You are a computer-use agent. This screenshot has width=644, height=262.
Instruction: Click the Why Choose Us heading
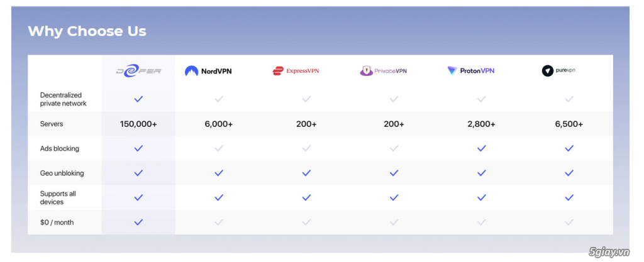point(87,31)
